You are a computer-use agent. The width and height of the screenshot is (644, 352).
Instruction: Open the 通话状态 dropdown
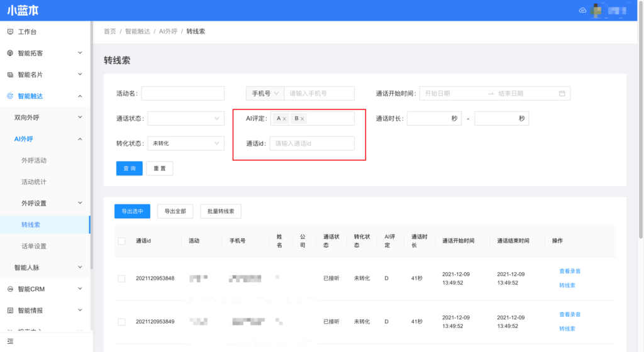[x=186, y=118]
